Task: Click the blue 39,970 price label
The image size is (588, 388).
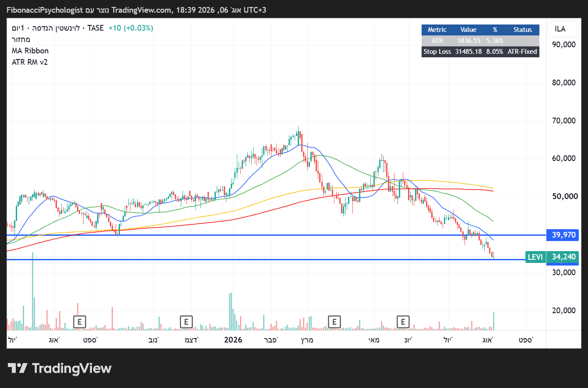Action: 563,235
